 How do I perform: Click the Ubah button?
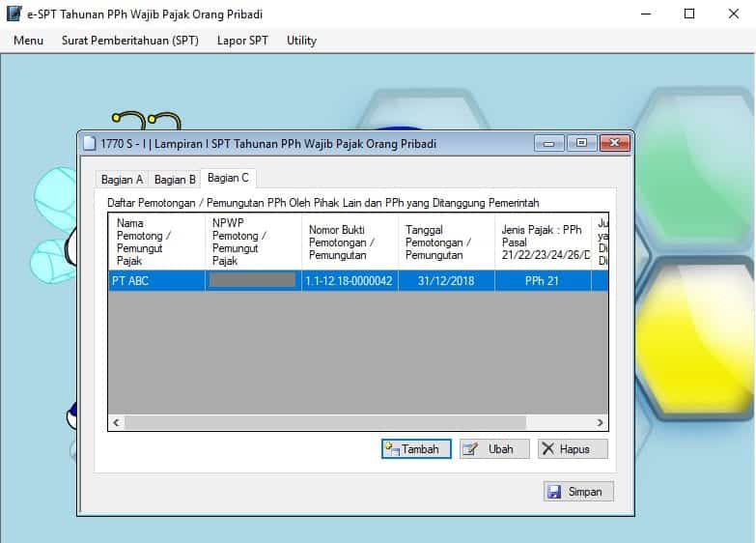494,449
